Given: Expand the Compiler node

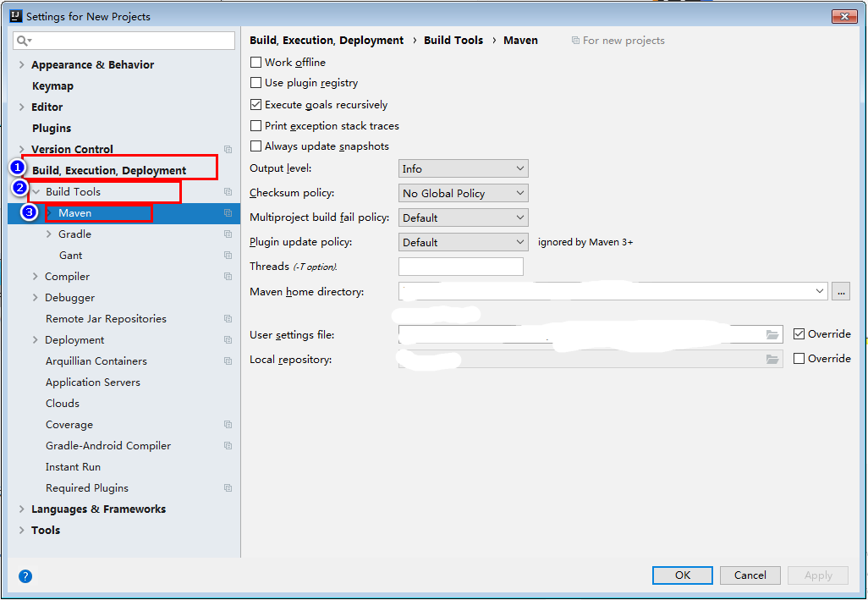Looking at the screenshot, I should click(x=35, y=276).
